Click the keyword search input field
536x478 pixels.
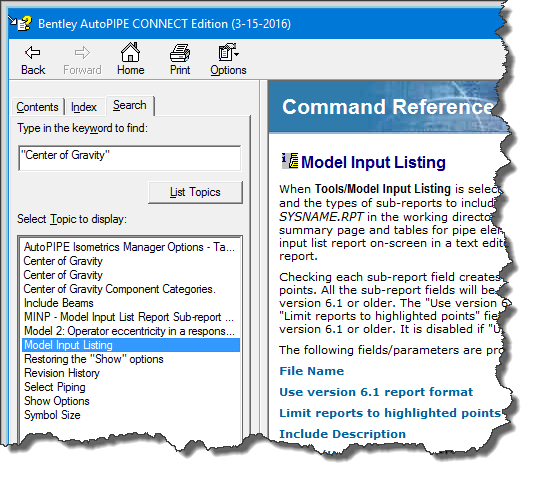click(130, 158)
